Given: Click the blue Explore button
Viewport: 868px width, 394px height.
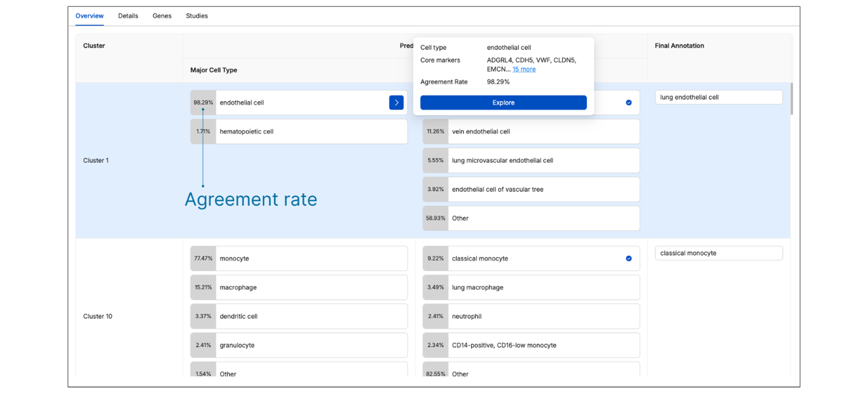Looking at the screenshot, I should point(503,102).
